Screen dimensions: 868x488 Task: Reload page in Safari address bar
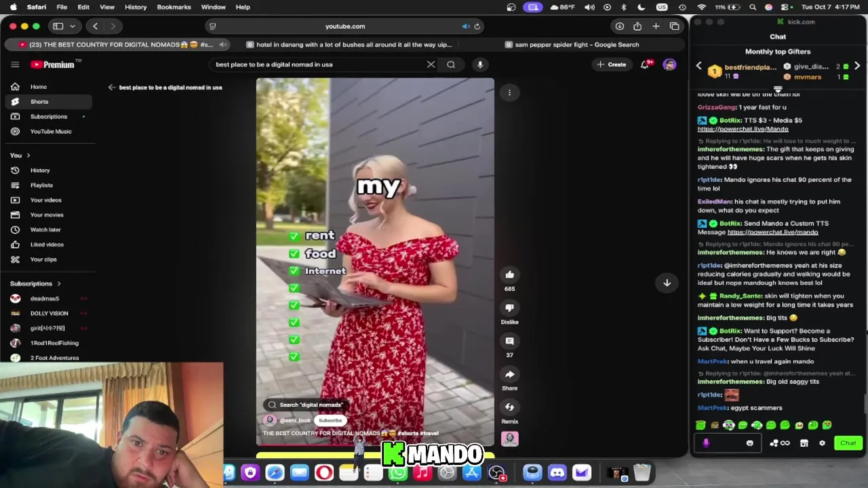coord(477,26)
